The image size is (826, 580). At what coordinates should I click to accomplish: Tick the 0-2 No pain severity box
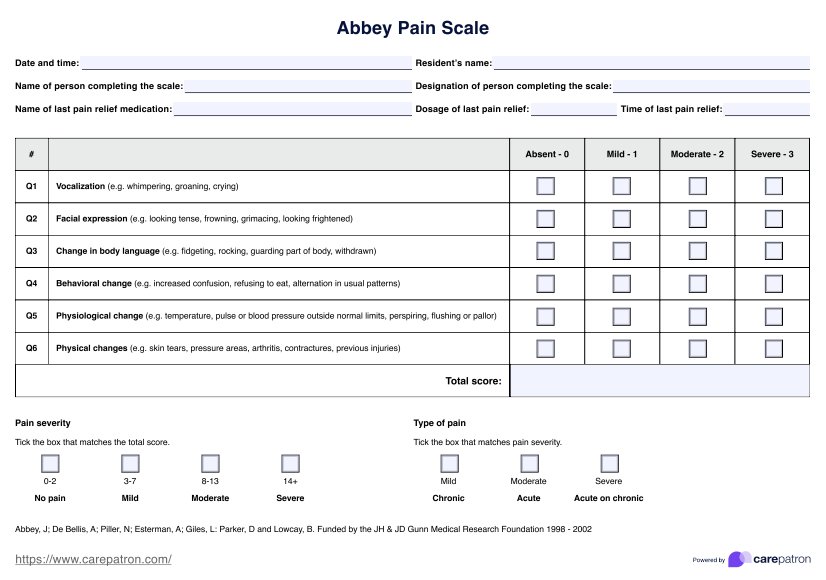pyautogui.click(x=50, y=463)
